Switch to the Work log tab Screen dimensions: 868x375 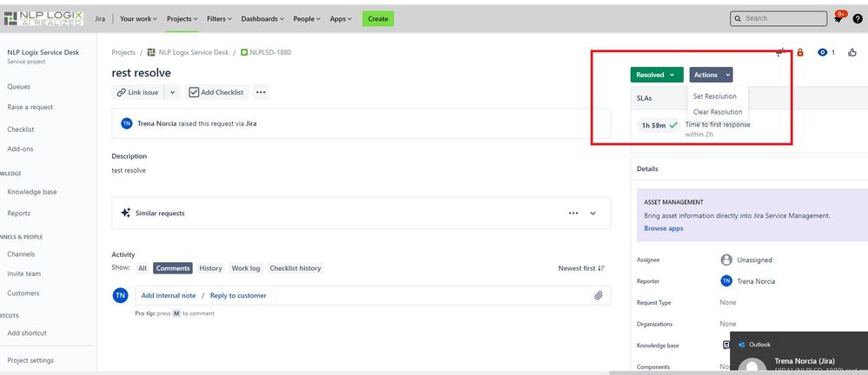[245, 268]
